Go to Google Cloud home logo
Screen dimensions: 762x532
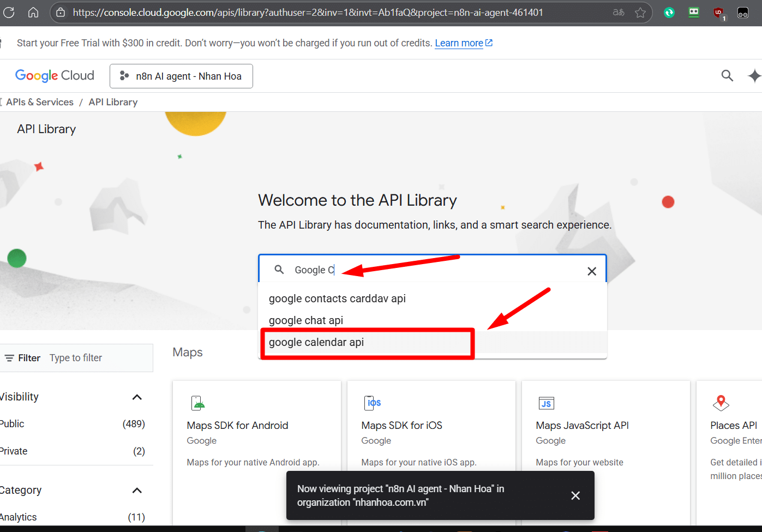55,75
